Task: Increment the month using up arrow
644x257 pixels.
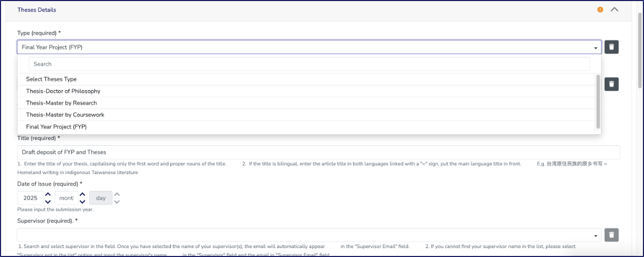Action: [82, 195]
